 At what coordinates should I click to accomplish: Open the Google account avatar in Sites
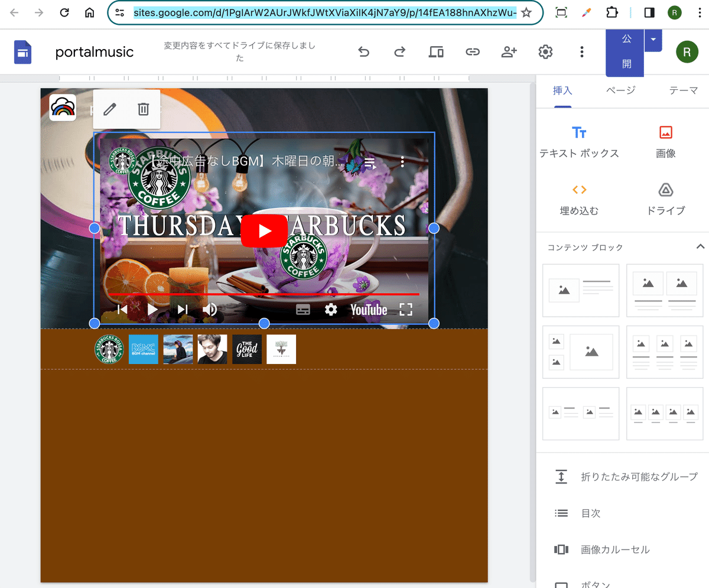click(x=687, y=52)
